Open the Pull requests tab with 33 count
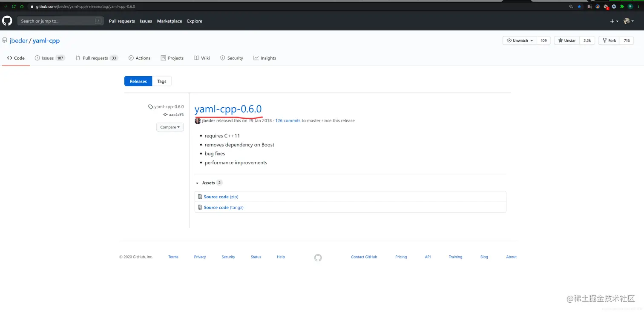 tap(97, 58)
